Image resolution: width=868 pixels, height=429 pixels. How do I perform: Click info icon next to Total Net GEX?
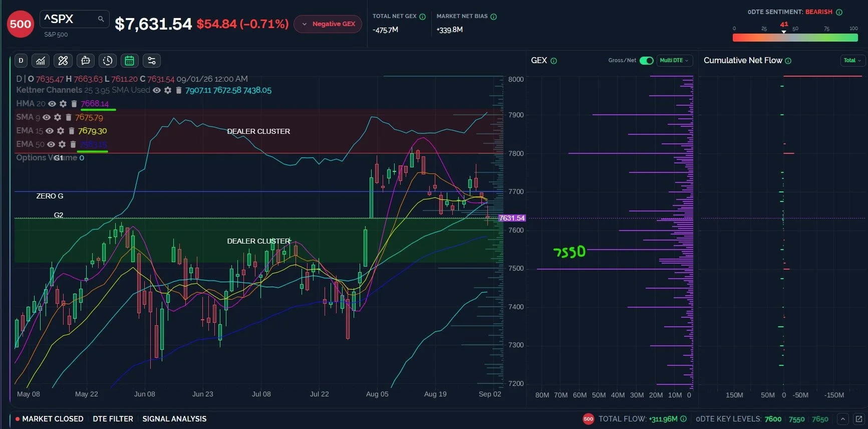[x=423, y=17]
